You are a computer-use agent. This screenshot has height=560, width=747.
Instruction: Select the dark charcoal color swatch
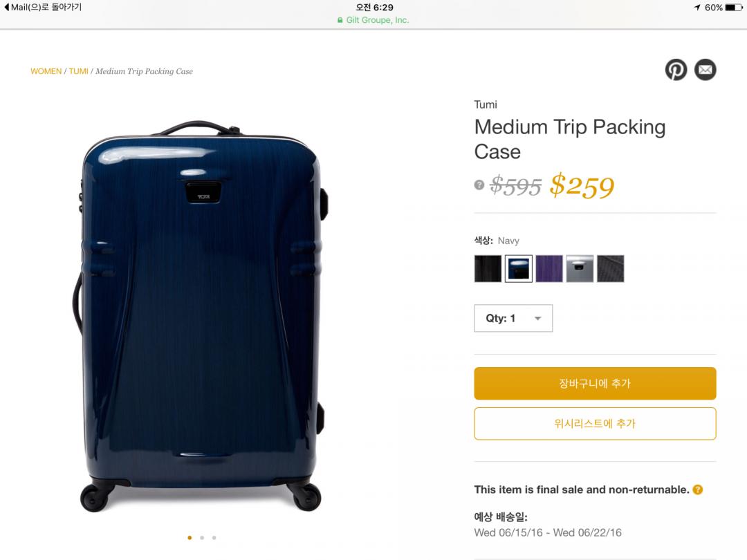click(610, 268)
